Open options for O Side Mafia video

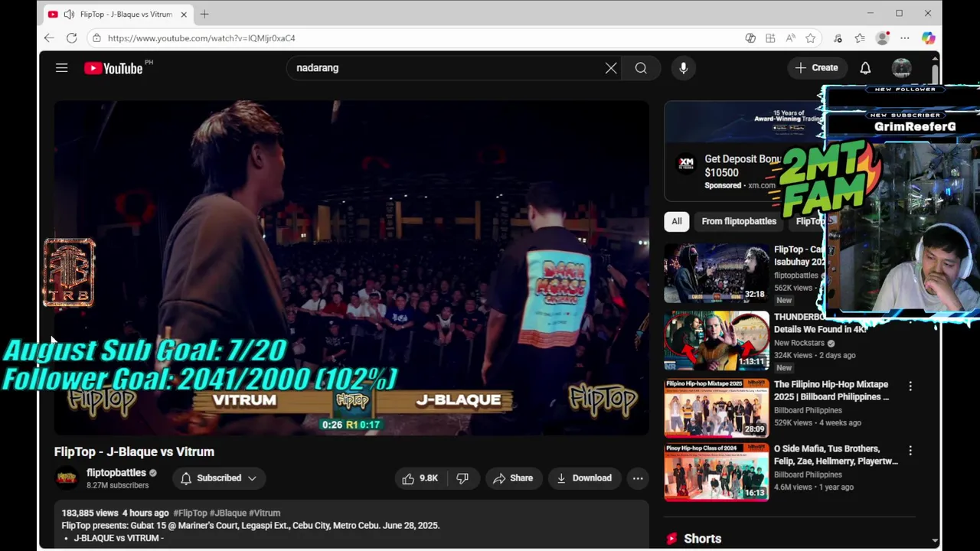(x=910, y=451)
